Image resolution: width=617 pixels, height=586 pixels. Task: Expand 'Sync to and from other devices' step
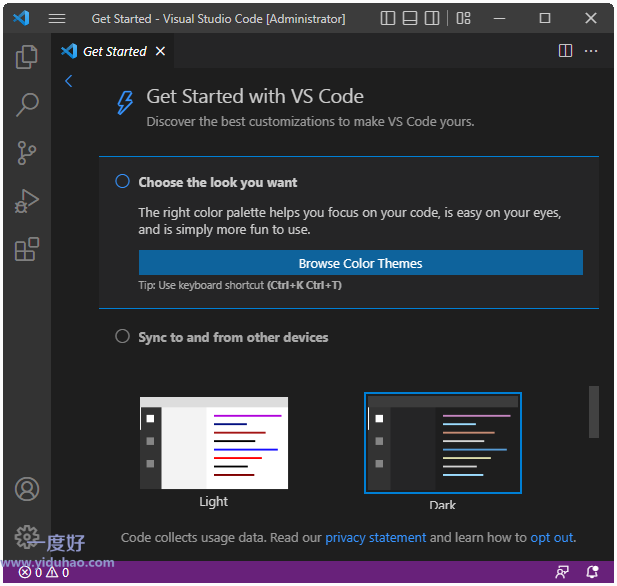coord(233,337)
